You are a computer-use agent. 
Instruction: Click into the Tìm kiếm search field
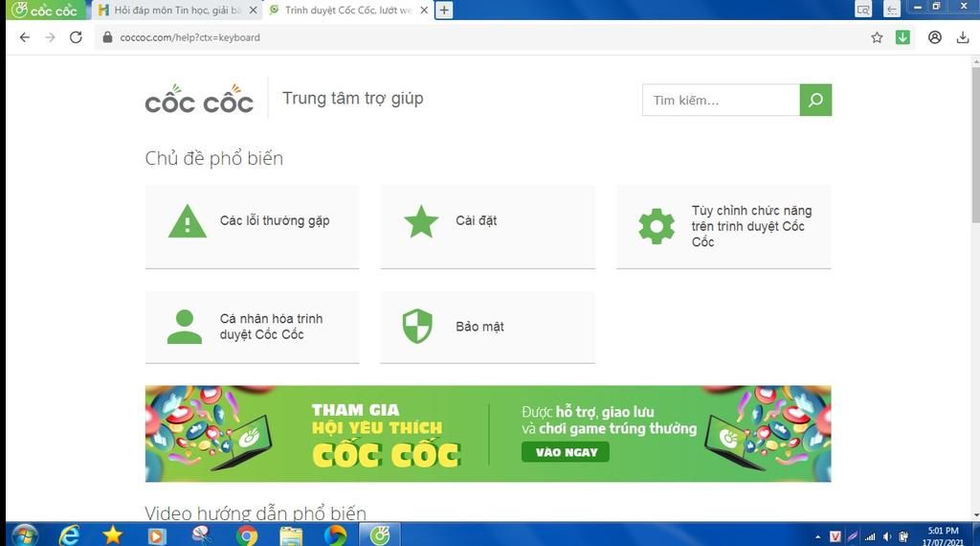point(721,100)
